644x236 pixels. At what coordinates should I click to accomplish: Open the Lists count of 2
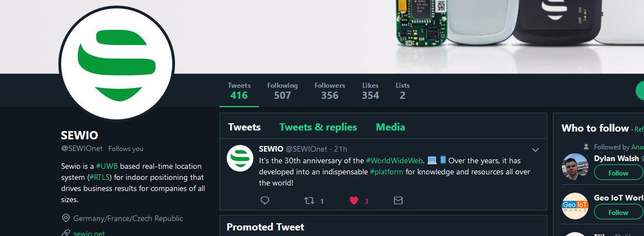402,91
